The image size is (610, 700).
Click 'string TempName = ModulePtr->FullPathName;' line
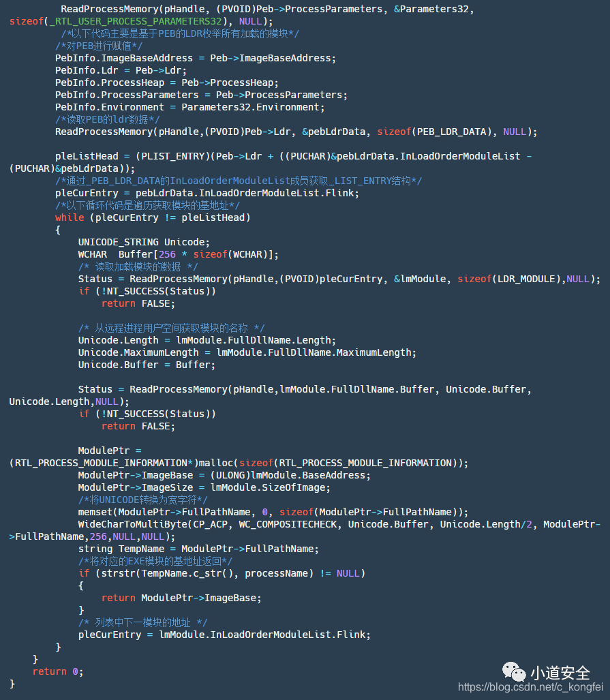point(198,549)
